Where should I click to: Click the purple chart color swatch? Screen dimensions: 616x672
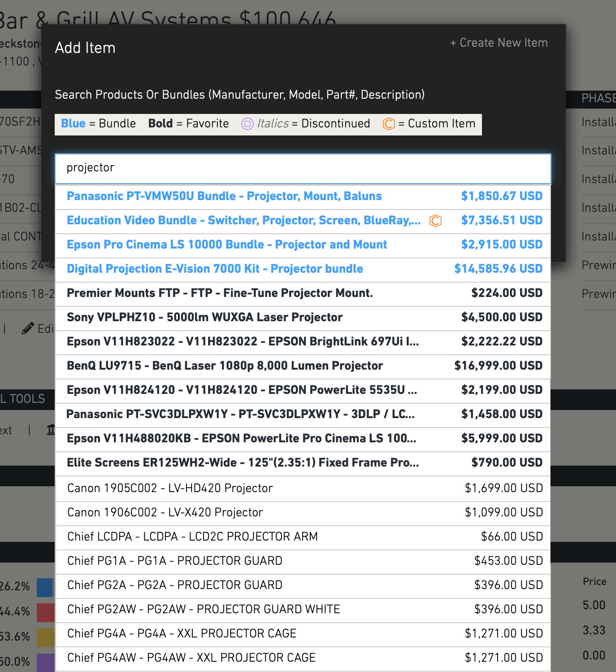click(x=45, y=663)
